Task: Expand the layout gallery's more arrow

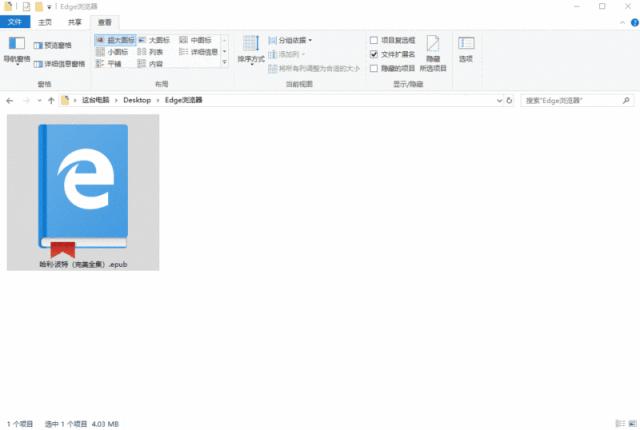Action: point(224,62)
